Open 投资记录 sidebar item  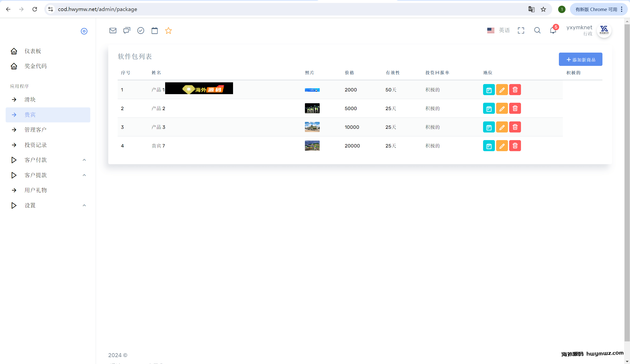(x=35, y=145)
